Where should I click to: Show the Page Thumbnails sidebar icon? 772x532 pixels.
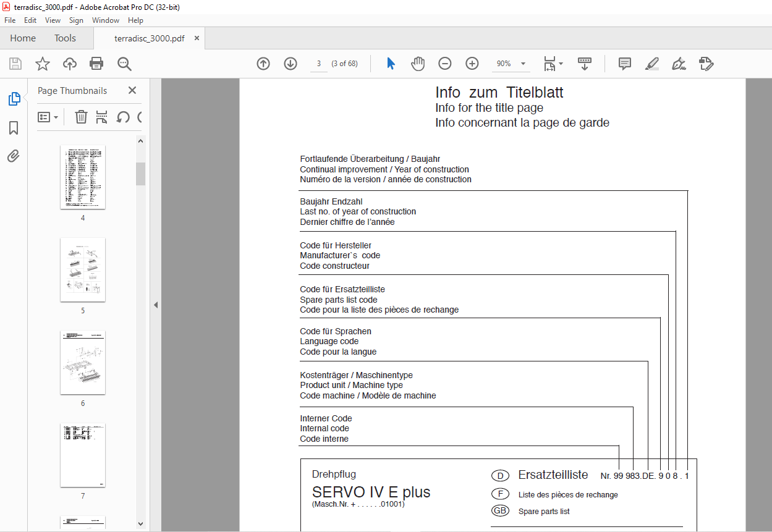(14, 99)
